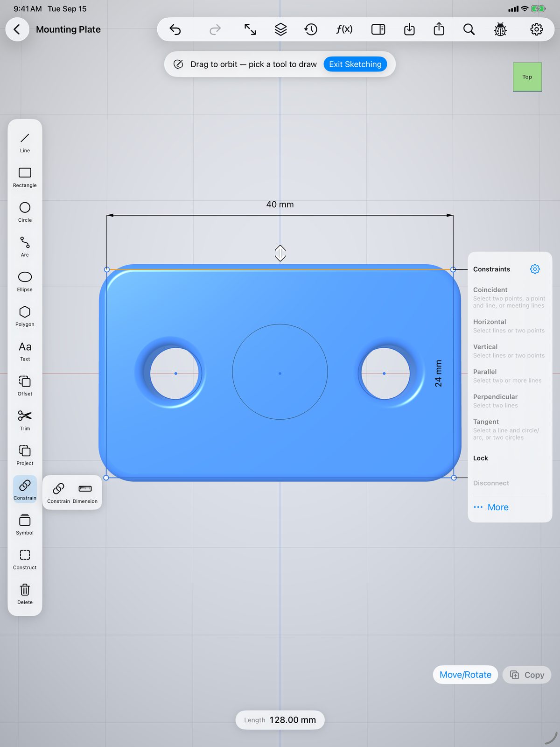Select the Offset tool
This screenshot has height=747, width=560.
(25, 386)
